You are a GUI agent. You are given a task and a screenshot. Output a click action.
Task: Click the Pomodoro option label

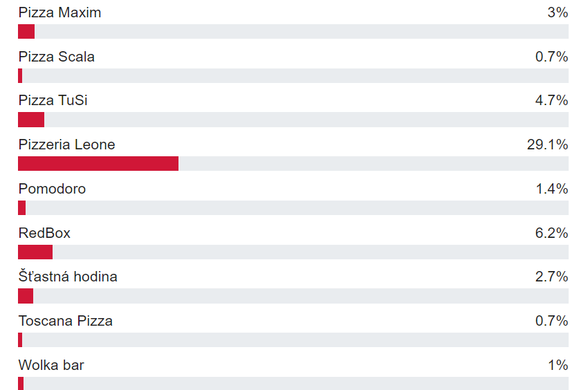[x=52, y=189]
